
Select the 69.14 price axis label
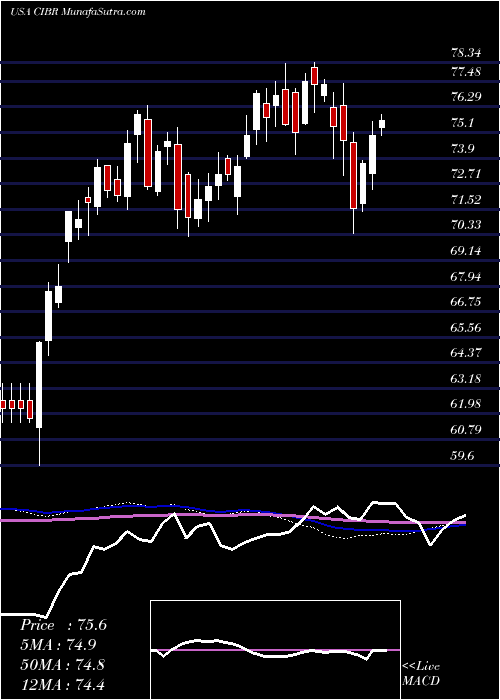click(466, 250)
